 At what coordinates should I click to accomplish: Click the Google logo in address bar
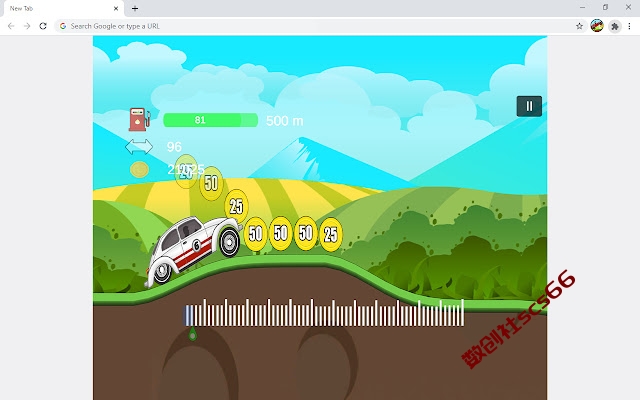(63, 26)
